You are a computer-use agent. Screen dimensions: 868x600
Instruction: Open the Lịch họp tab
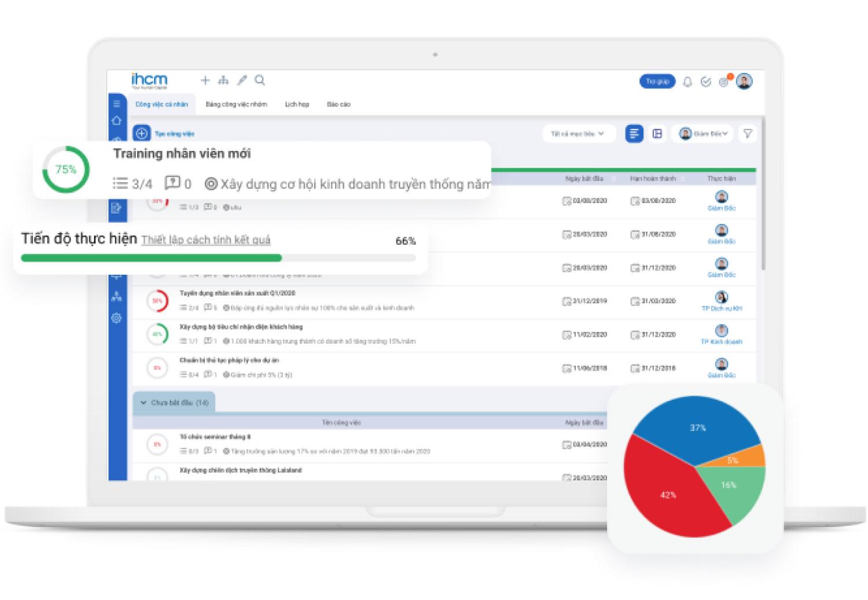[x=297, y=104]
